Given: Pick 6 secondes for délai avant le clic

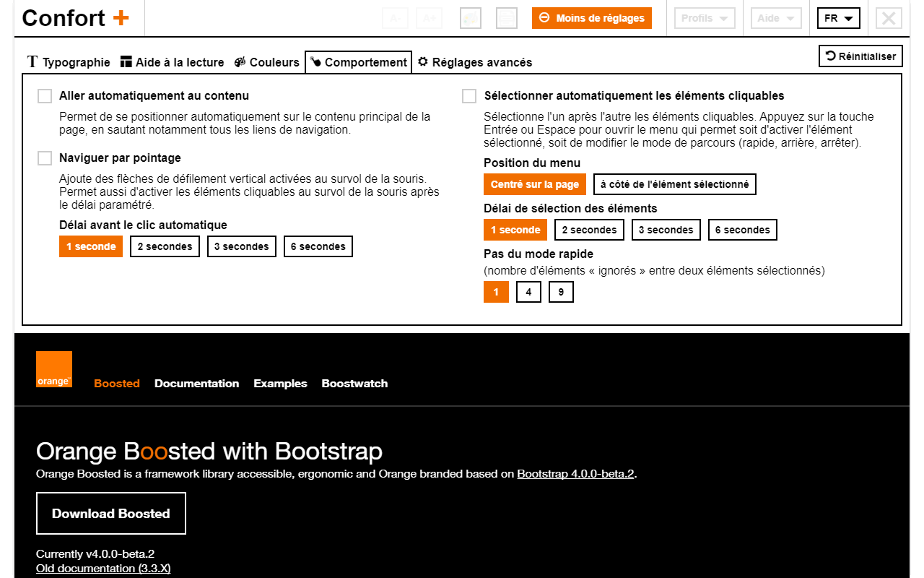Looking at the screenshot, I should (x=318, y=246).
